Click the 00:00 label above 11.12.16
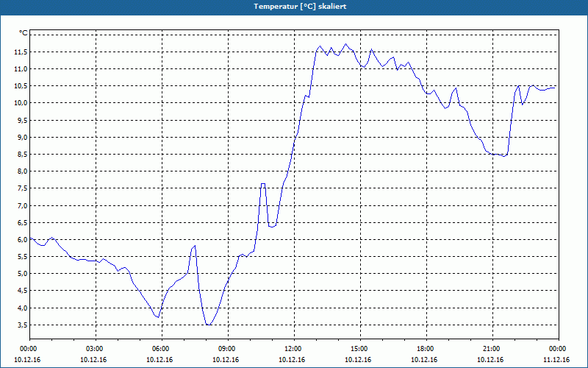588x368 pixels. tap(558, 349)
